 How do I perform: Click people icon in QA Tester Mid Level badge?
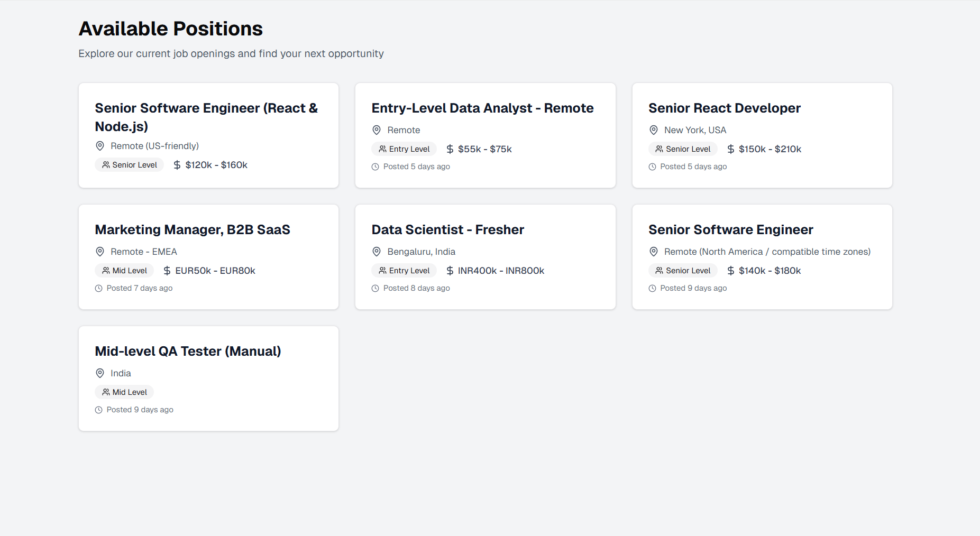(x=106, y=392)
